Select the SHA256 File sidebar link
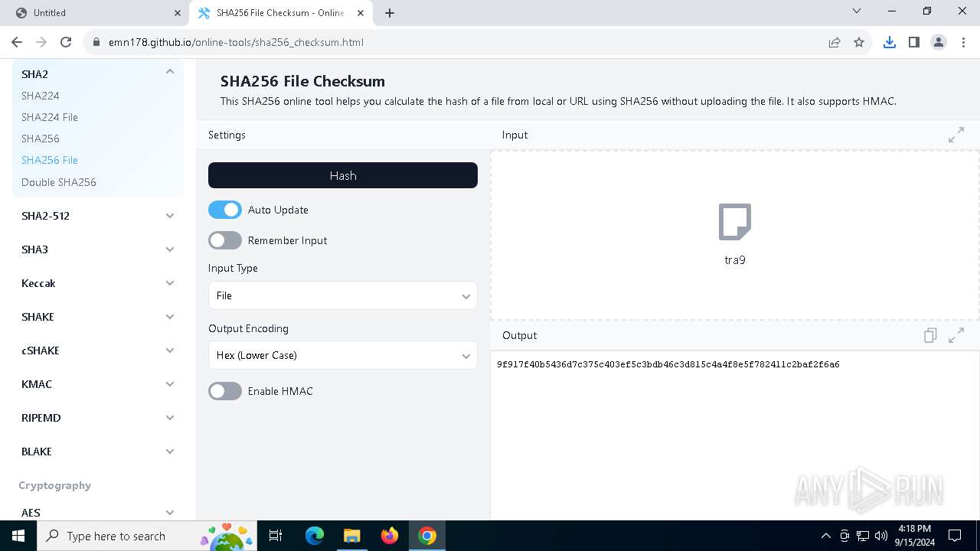Viewport: 980px width, 551px height. tap(50, 160)
